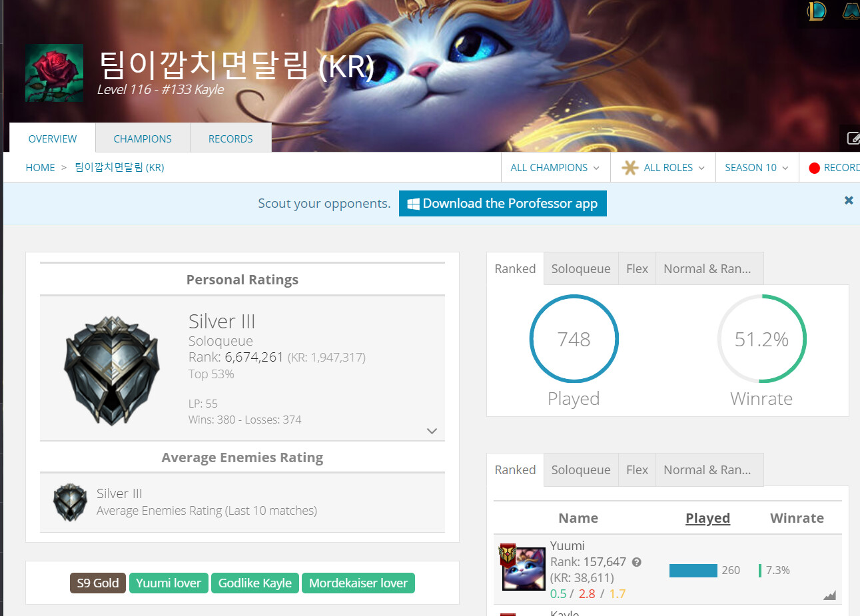This screenshot has width=860, height=616.
Task: Click the Silver III rank emblem
Action: pos(112,370)
